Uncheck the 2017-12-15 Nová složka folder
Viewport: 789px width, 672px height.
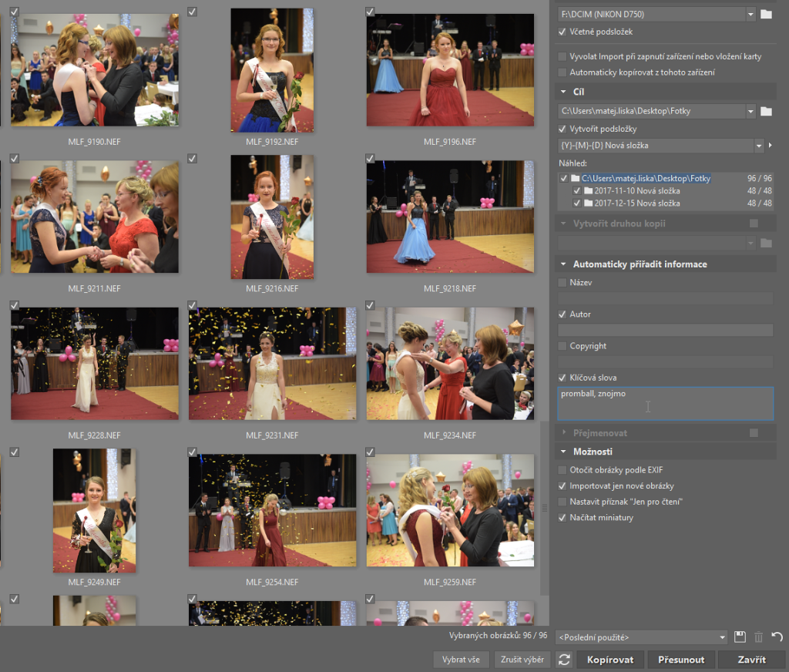click(576, 203)
